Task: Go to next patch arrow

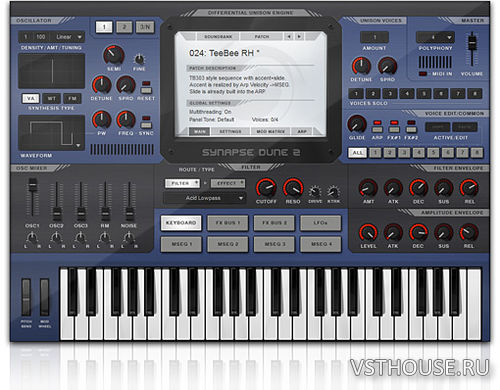Action: click(x=299, y=37)
